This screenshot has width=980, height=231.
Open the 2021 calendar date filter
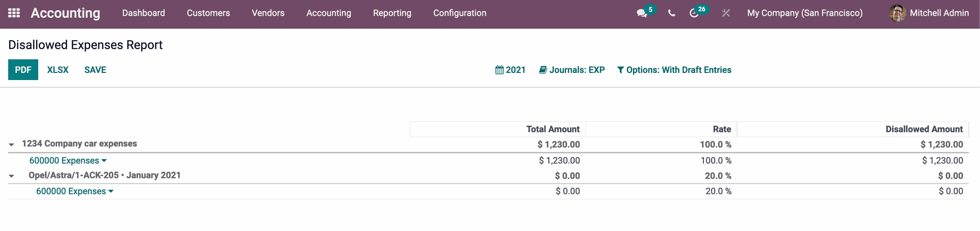click(510, 70)
